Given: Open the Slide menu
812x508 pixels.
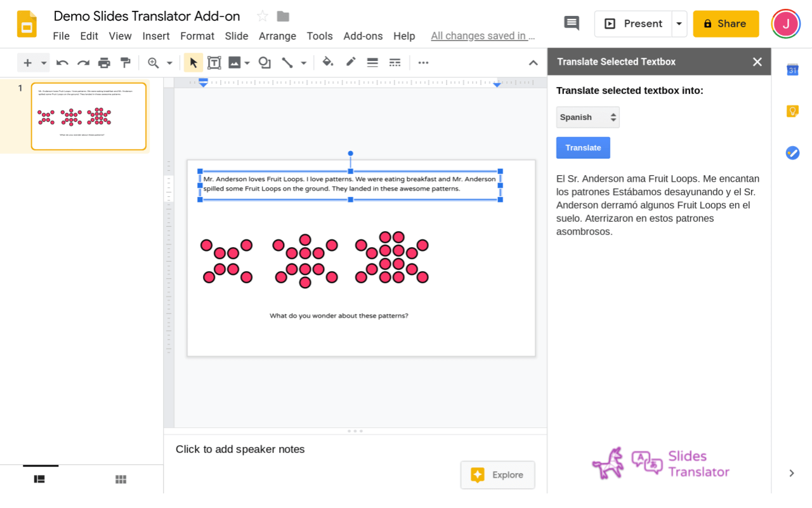Looking at the screenshot, I should [x=237, y=36].
